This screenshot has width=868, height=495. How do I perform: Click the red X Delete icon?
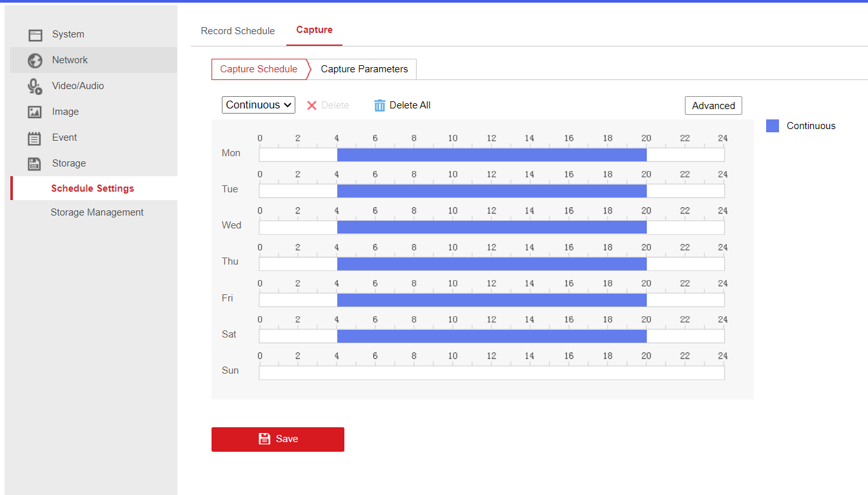coord(312,105)
